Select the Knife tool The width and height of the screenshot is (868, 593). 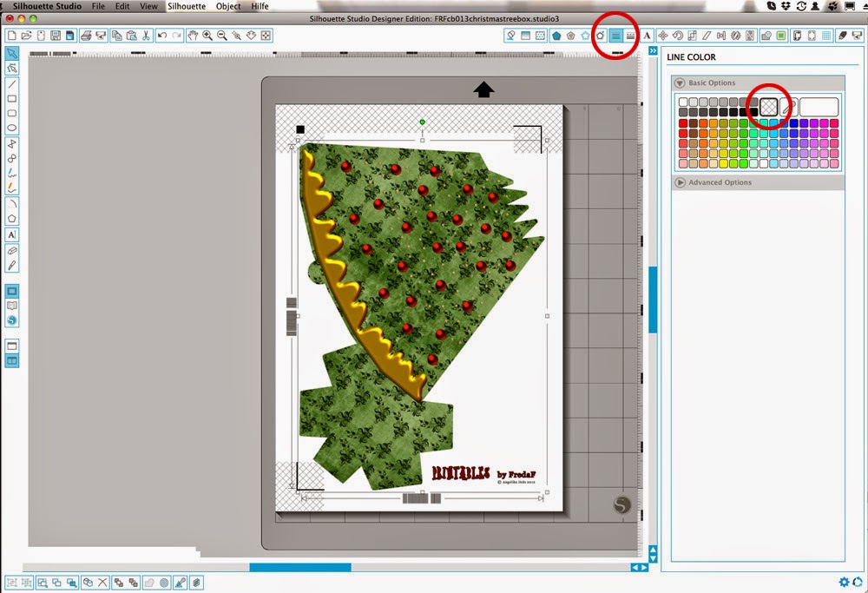(11, 265)
